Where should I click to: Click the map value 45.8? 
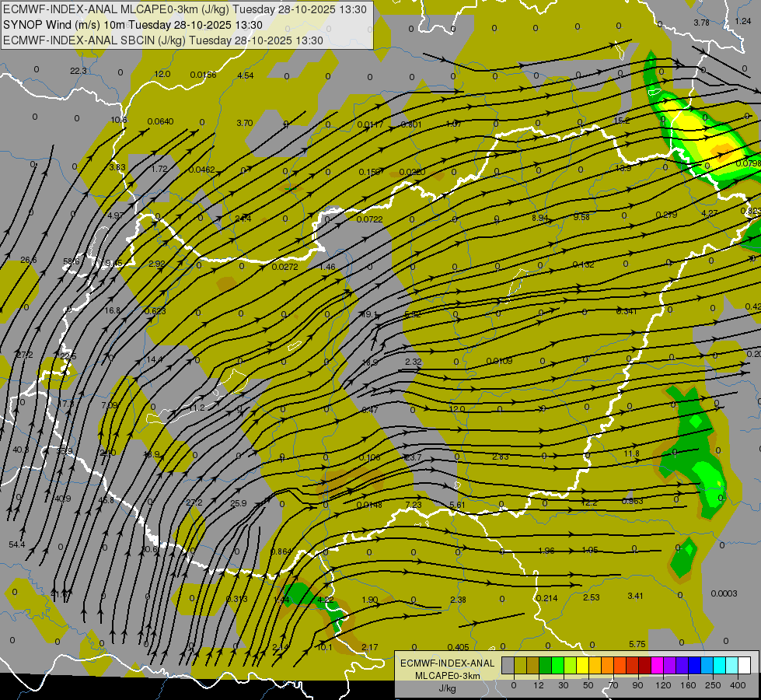106,500
